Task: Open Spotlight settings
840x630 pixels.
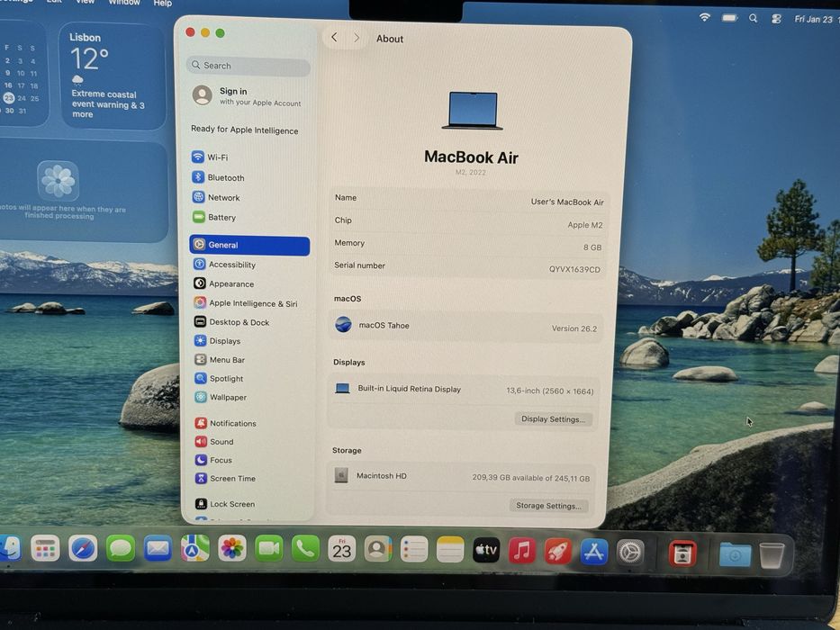Action: tap(219, 378)
